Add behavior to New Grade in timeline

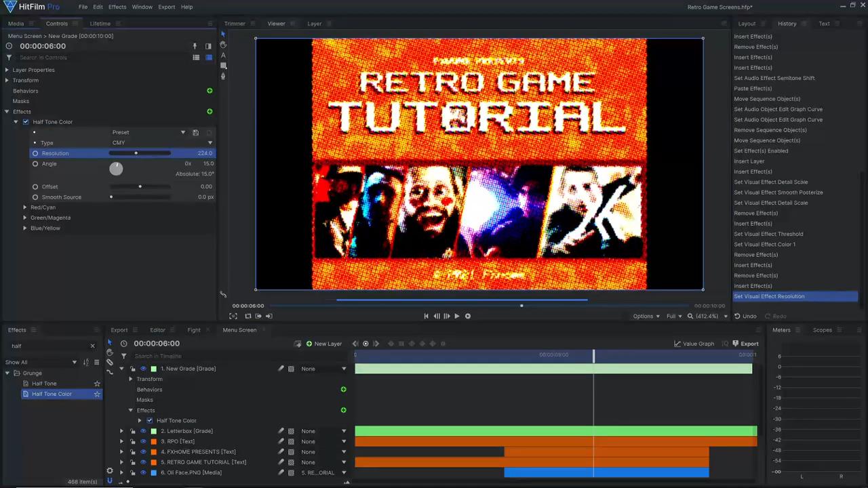tap(343, 389)
